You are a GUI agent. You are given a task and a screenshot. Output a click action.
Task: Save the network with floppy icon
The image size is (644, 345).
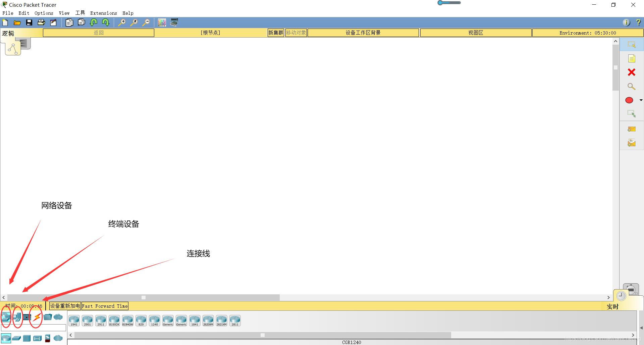pos(29,22)
